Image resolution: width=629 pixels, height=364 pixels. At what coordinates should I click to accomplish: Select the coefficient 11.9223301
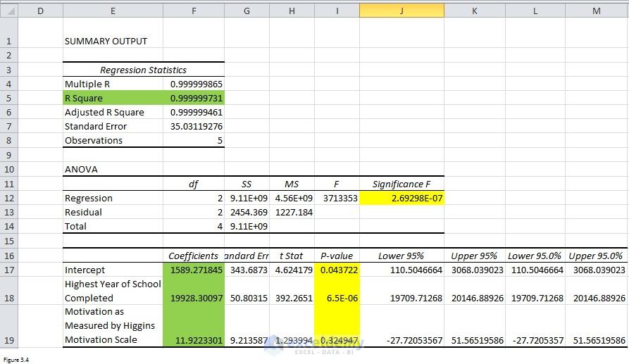194,326
